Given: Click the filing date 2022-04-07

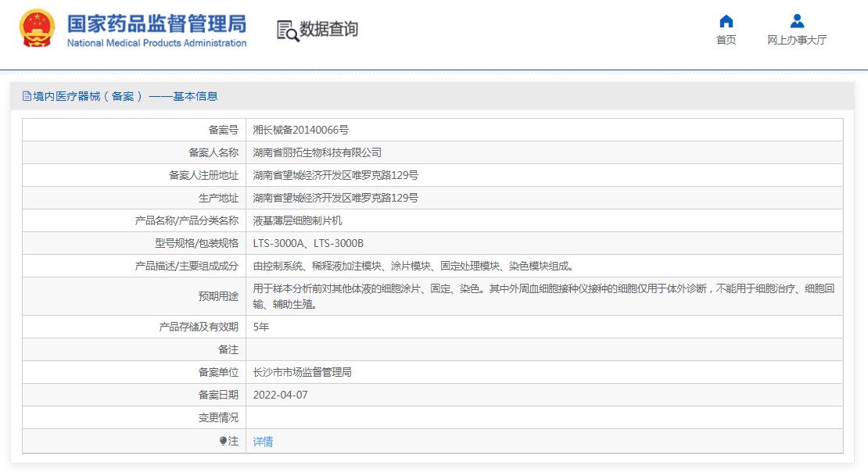Looking at the screenshot, I should (281, 395).
